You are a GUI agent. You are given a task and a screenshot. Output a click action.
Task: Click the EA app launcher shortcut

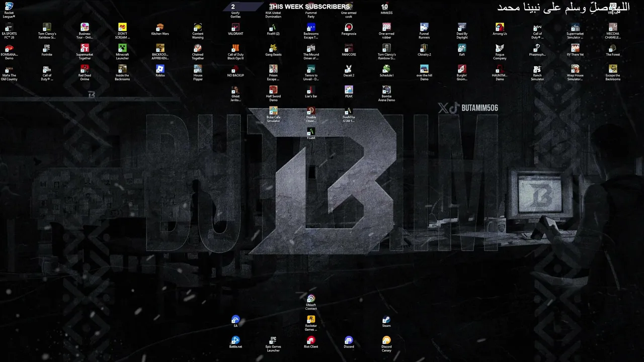[235, 321]
